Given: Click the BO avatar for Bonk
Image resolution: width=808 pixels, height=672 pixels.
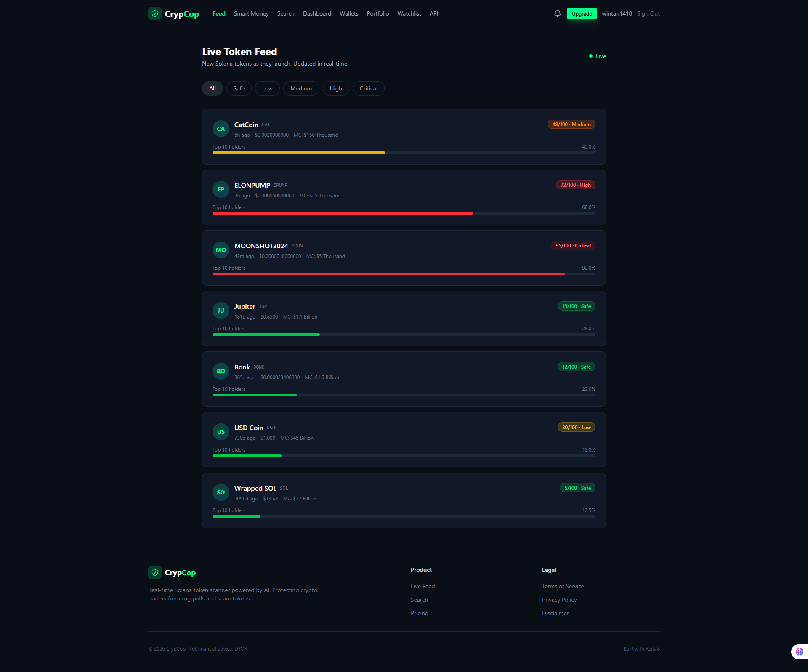Looking at the screenshot, I should [221, 371].
